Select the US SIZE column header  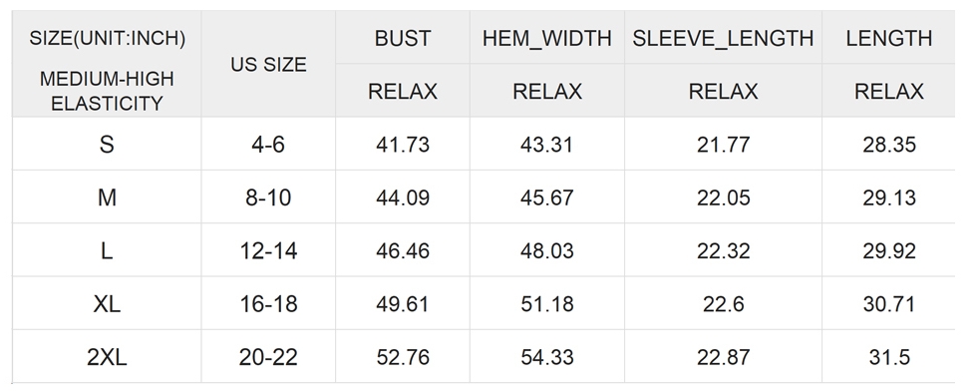268,65
